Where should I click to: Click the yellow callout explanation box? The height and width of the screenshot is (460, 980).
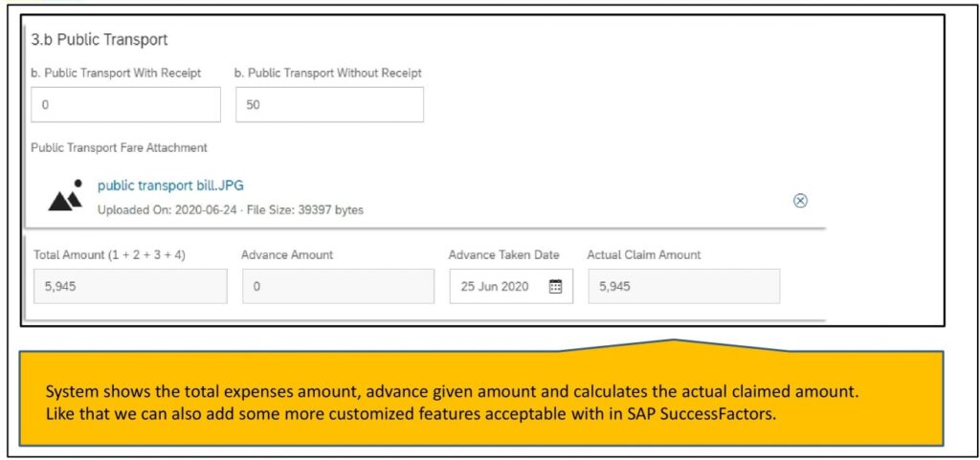[481, 398]
